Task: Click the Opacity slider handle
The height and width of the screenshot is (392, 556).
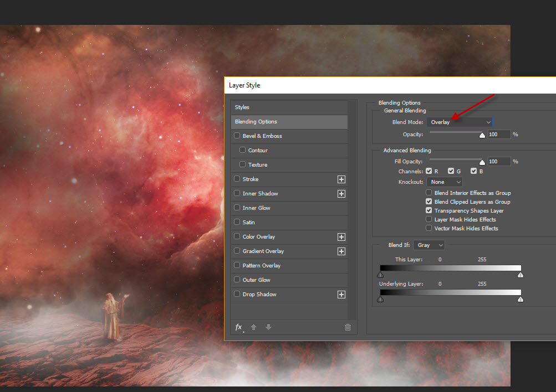Action: (x=482, y=135)
